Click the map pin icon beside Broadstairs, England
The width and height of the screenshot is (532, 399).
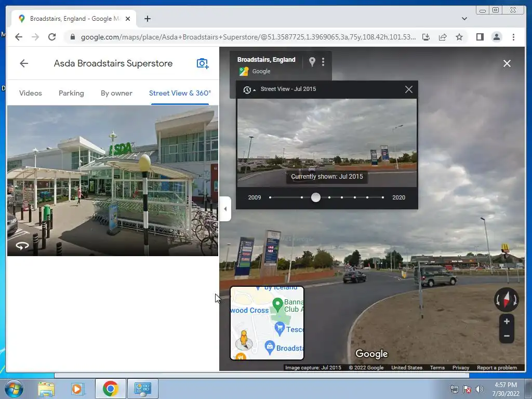[312, 62]
